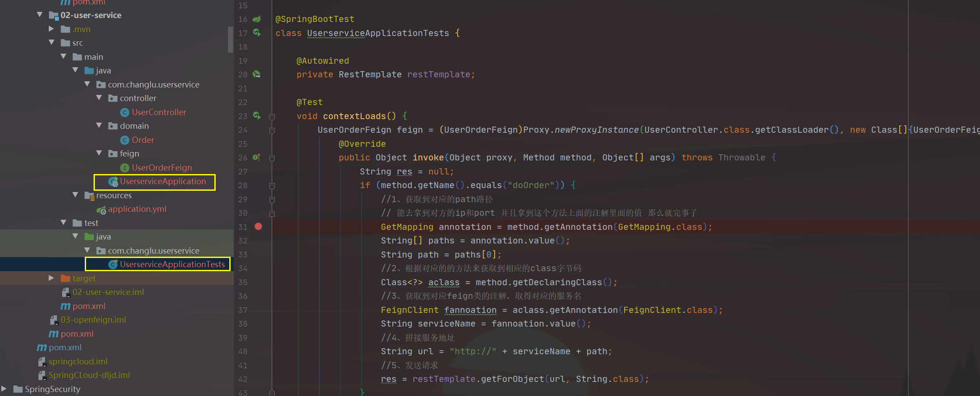Fold the contextLoads method at line 23
Screen dimensions: 980x396
(x=272, y=116)
